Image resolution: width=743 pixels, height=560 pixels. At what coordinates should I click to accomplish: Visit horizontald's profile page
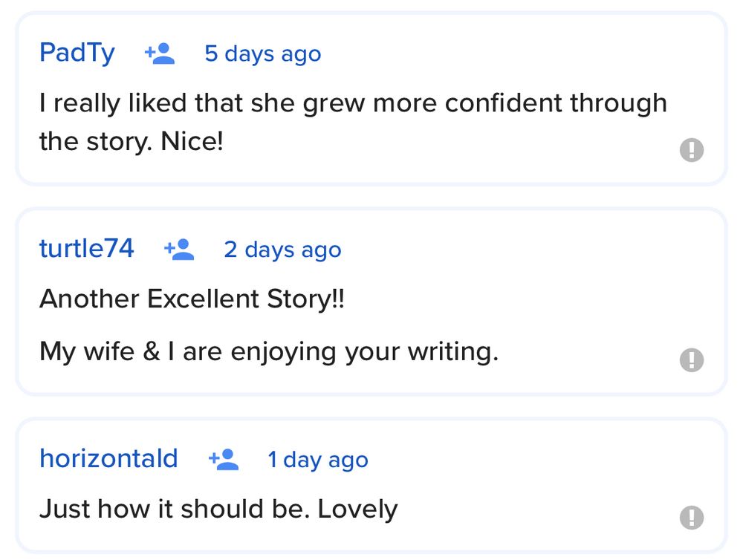(x=108, y=459)
